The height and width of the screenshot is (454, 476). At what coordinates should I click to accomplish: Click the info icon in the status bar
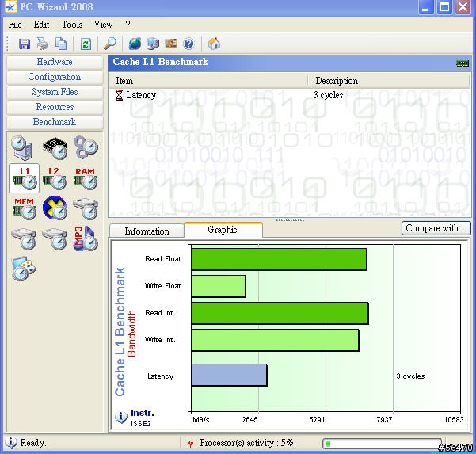tap(11, 442)
